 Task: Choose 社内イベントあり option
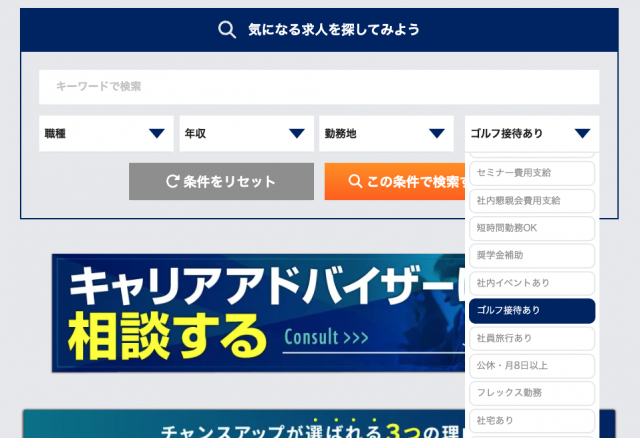pos(532,283)
